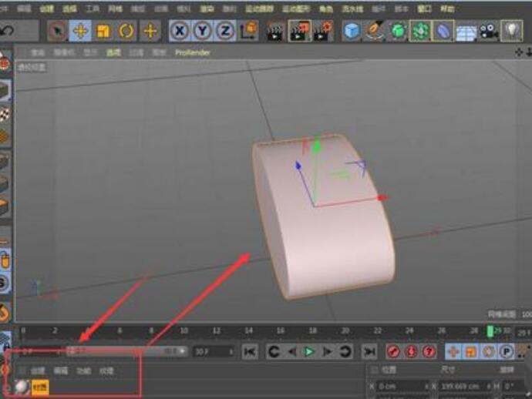Add a light with the light bulb icon
532x399 pixels.
[511, 31]
